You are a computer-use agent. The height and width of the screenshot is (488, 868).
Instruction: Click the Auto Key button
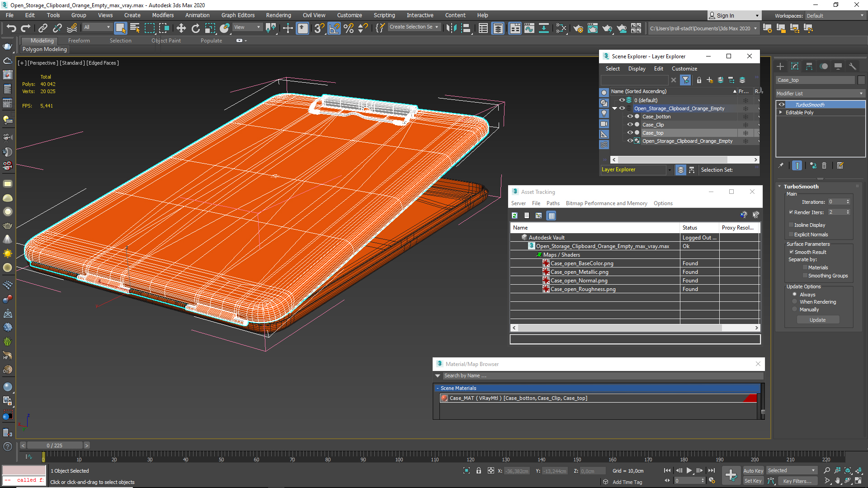click(753, 470)
